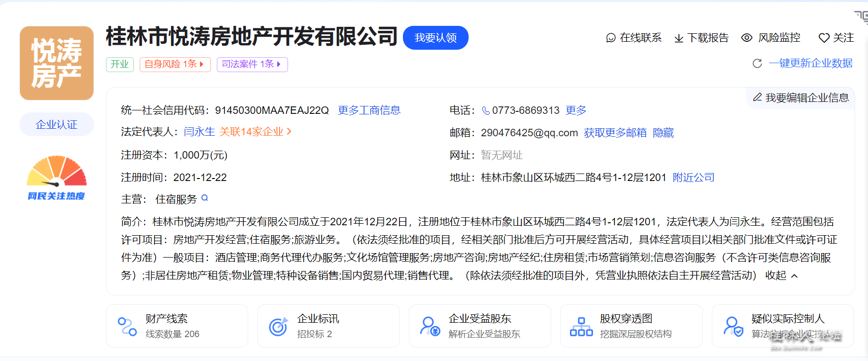Collapse the company intro with 收起

point(781,275)
